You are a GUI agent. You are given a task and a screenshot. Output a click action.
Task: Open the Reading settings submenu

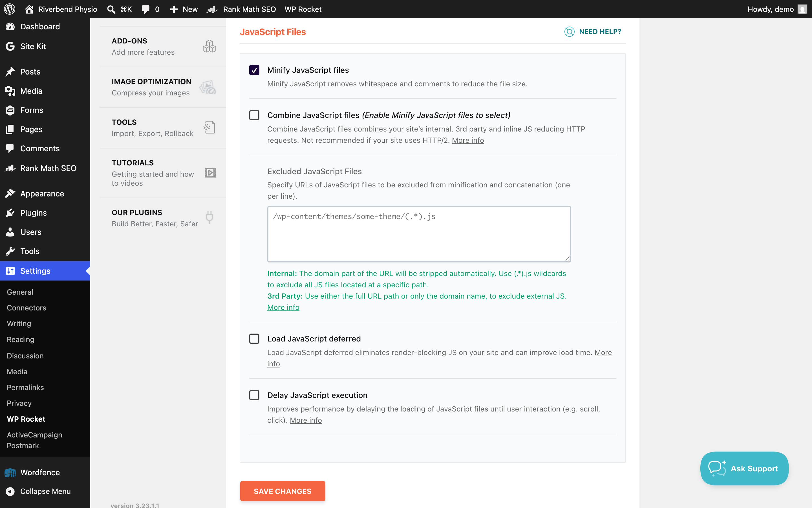pos(21,339)
